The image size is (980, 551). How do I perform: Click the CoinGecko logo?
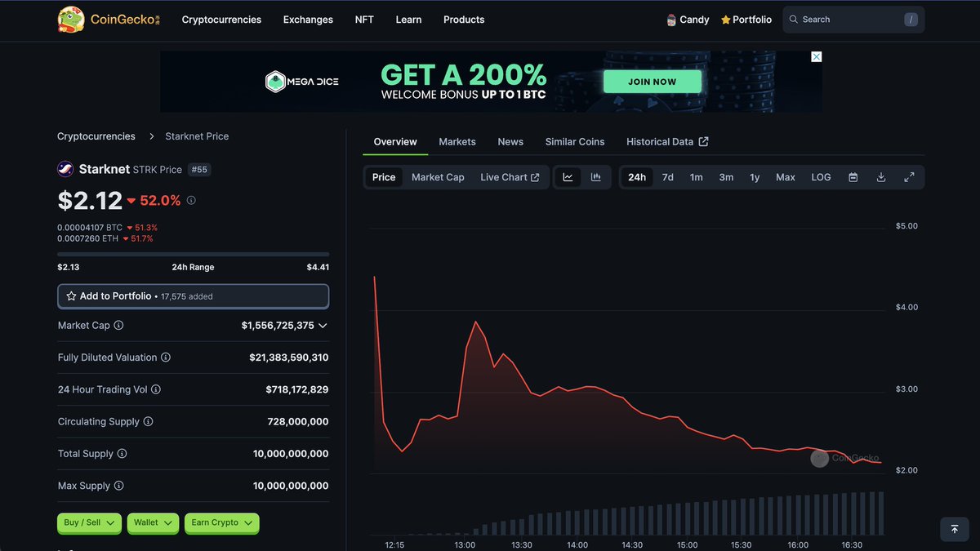[109, 20]
